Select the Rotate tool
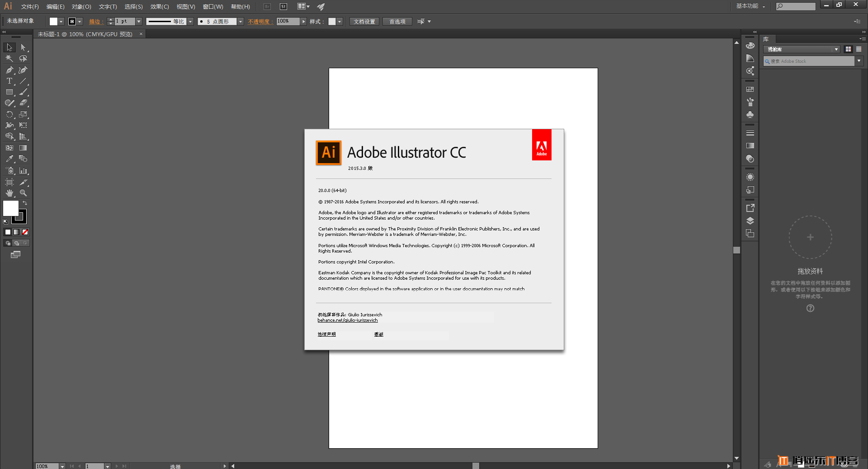868x469 pixels. pyautogui.click(x=9, y=114)
